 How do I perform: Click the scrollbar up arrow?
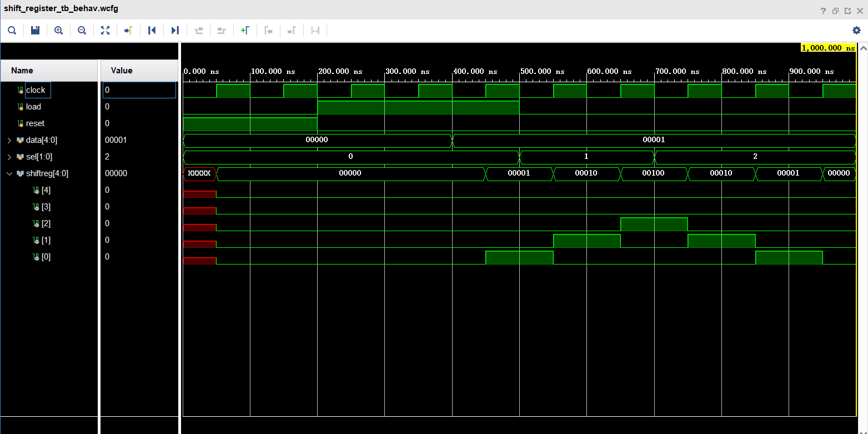click(x=863, y=48)
